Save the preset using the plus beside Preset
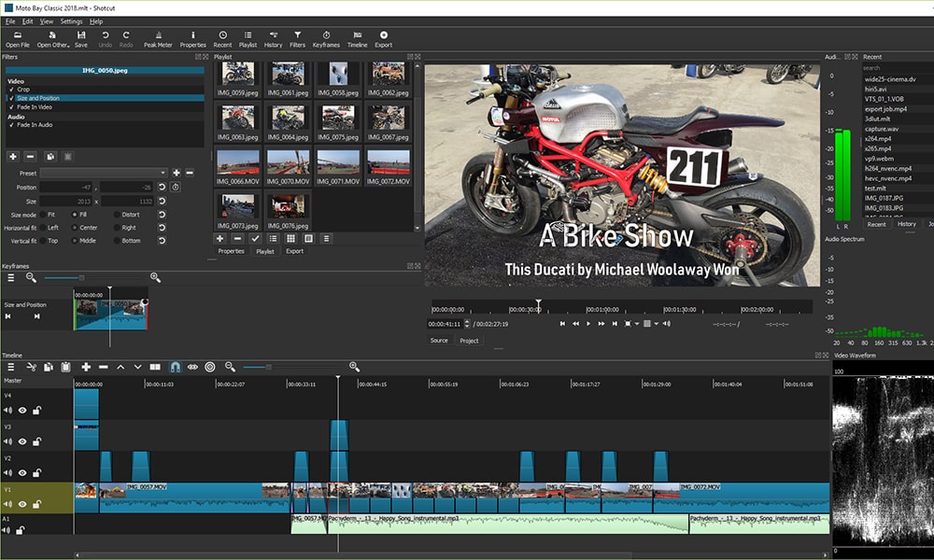The image size is (934, 560). [177, 173]
